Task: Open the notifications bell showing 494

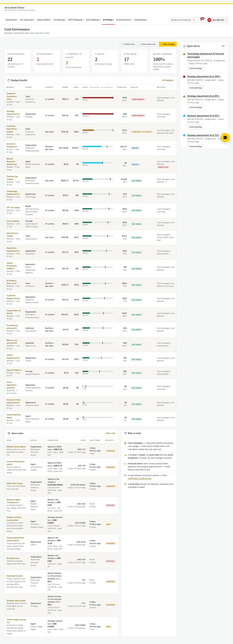Action: (201, 20)
